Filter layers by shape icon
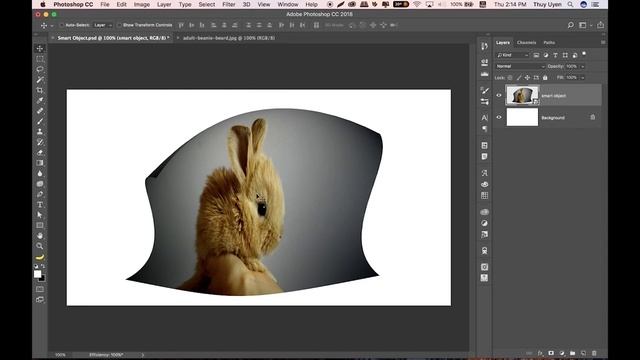Screen dimensions: 640x360 coord(565,55)
